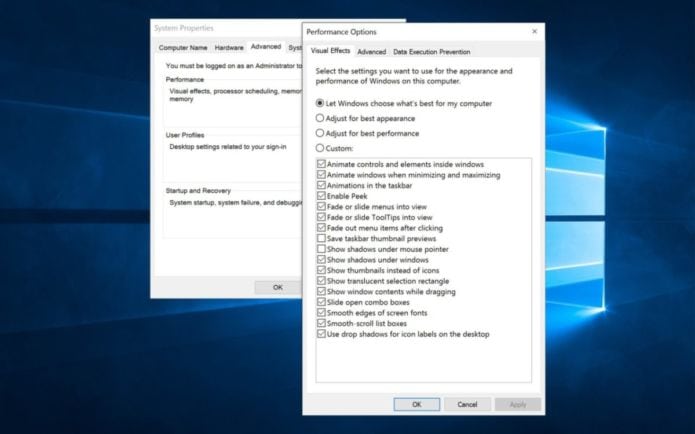This screenshot has width=695, height=434.
Task: Click OK in Performance Options dialog
Action: click(416, 404)
